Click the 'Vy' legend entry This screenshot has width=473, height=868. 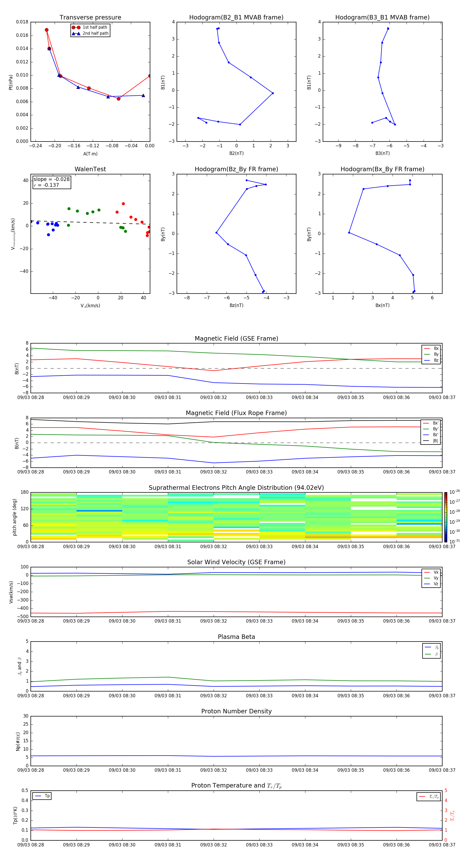(431, 578)
